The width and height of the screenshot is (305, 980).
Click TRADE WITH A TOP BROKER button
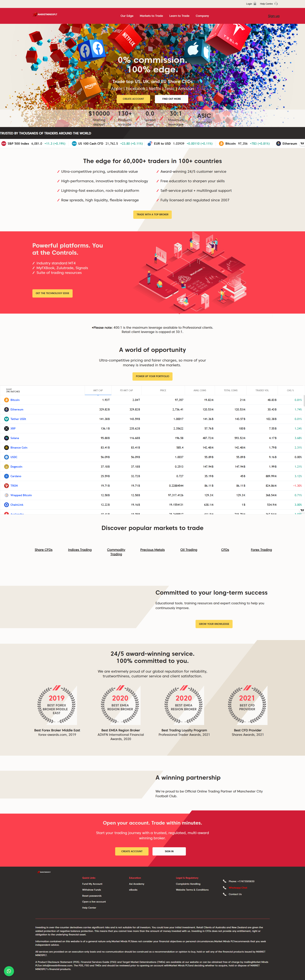pyautogui.click(x=152, y=215)
